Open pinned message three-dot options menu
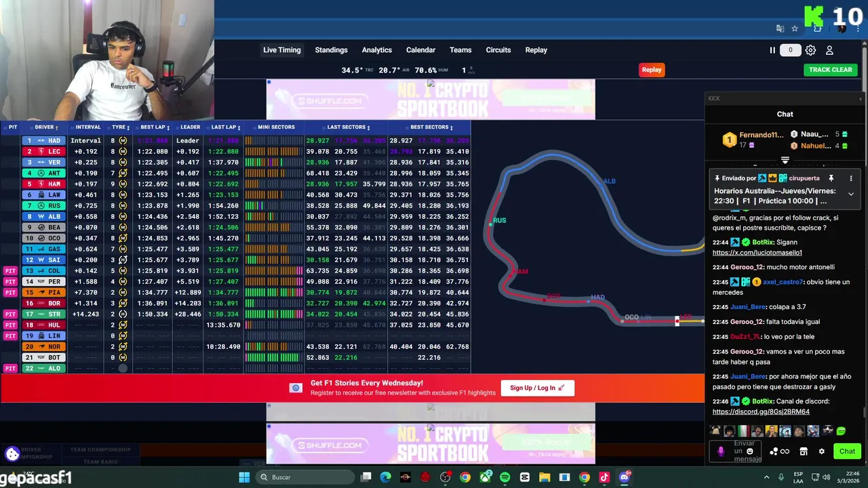 850,178
